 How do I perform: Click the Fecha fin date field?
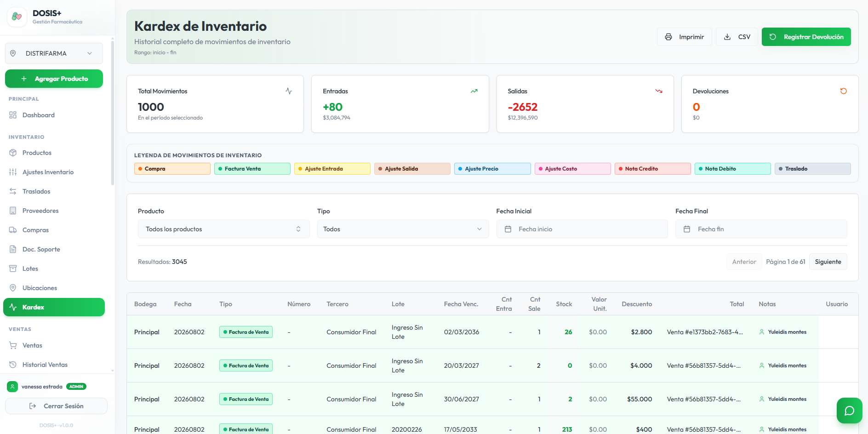point(761,229)
